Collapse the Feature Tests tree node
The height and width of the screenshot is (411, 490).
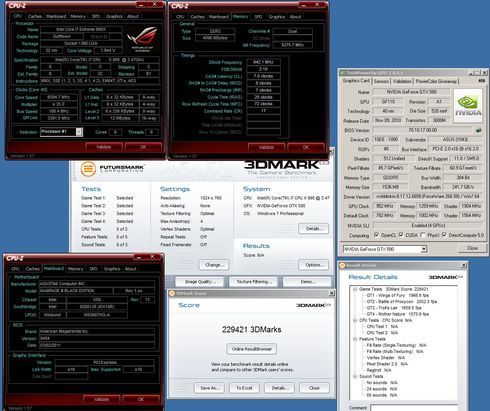pyautogui.click(x=355, y=339)
